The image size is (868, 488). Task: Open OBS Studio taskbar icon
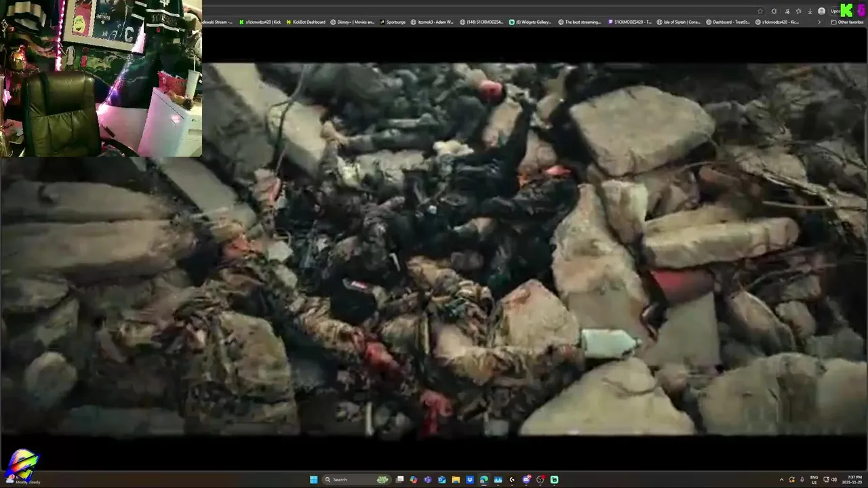(x=540, y=479)
